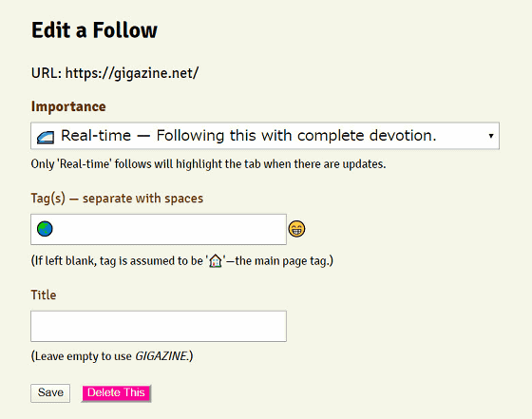Click the 'If left blank' tag hint
Viewport: 532px width, 419px height.
(182, 261)
